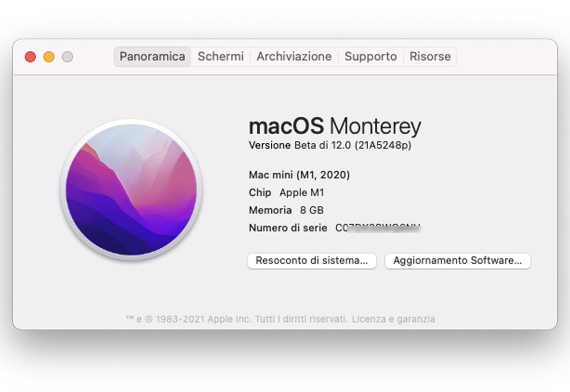Select the Mac mini (M1, 2020) text
The image size is (570, 392).
point(299,175)
